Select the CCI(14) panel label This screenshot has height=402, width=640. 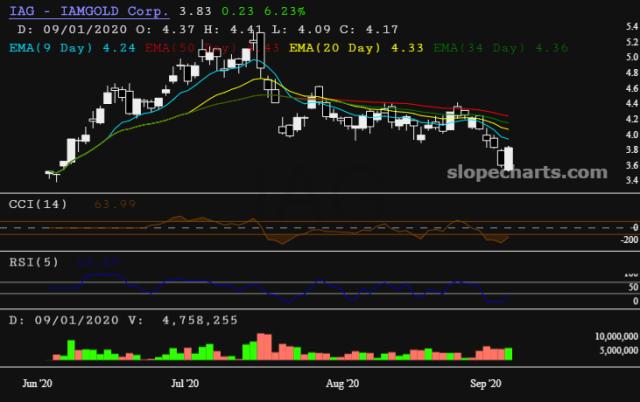(29, 205)
